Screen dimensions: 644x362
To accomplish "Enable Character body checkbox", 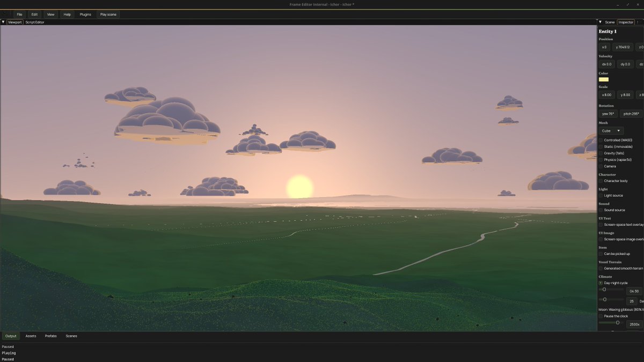I will pos(601,181).
